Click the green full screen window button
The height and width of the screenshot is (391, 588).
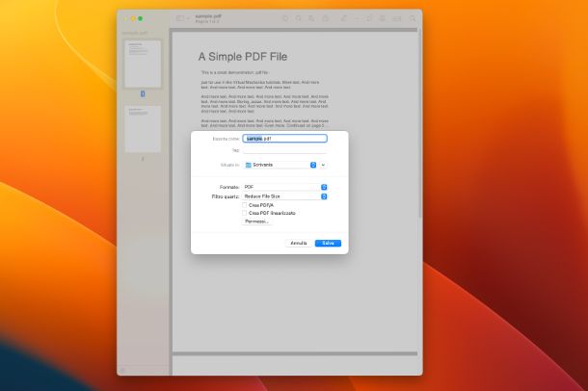[140, 18]
